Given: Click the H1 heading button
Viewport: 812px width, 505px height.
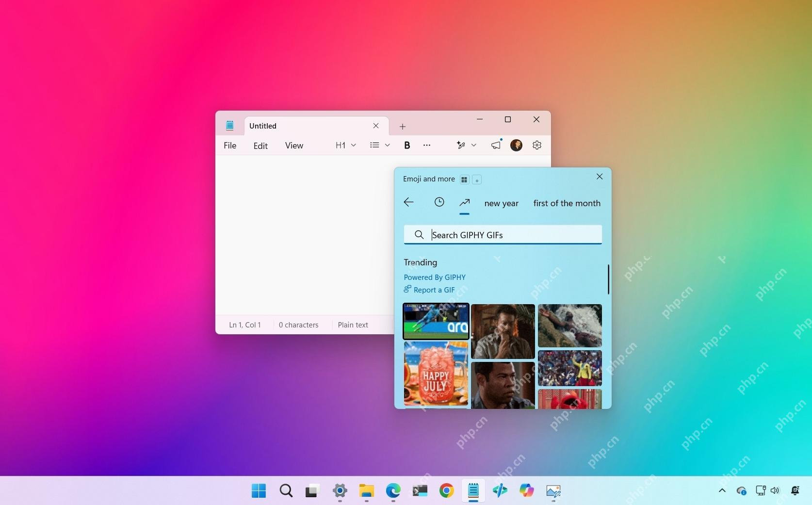Looking at the screenshot, I should 341,145.
